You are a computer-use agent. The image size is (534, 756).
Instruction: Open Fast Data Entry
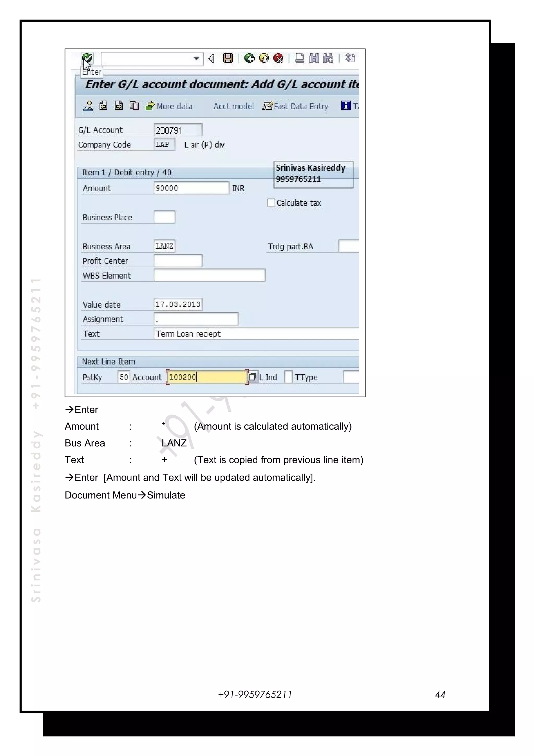point(296,106)
